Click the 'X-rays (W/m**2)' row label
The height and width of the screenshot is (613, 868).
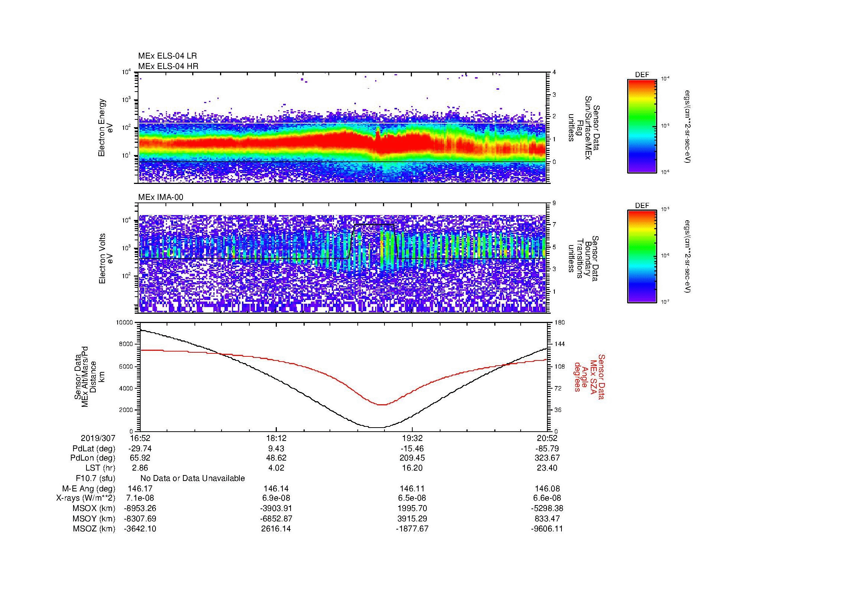click(86, 498)
